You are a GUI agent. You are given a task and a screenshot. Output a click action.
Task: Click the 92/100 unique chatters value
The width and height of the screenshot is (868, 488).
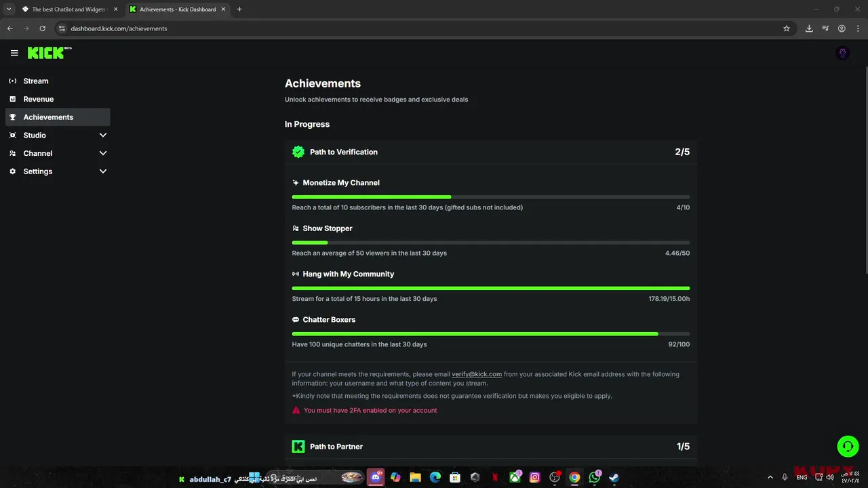tap(679, 344)
